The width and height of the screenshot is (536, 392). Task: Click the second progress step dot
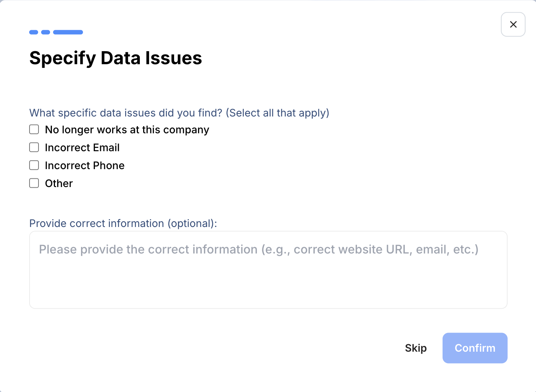point(46,32)
